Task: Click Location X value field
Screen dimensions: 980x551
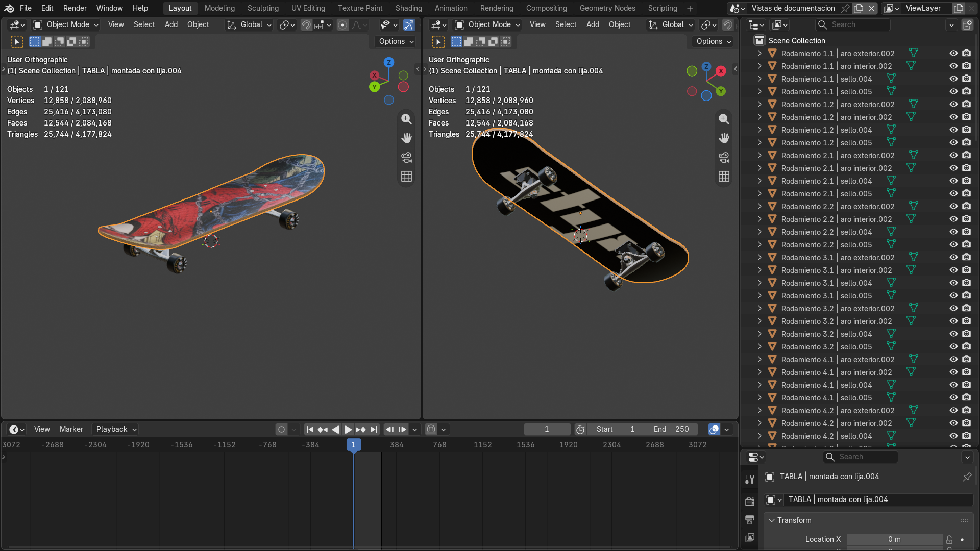Action: [x=894, y=539]
